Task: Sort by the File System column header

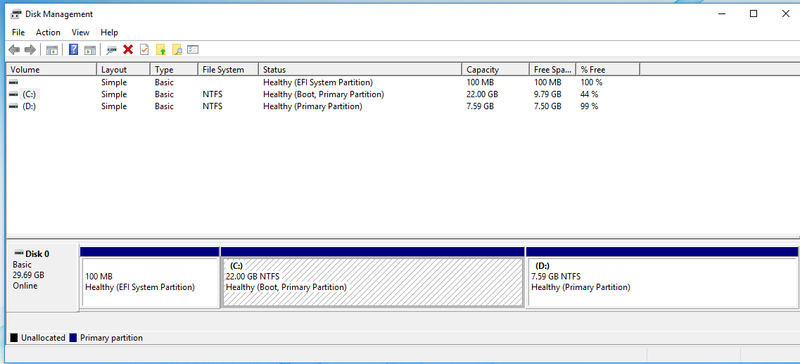Action: click(228, 69)
